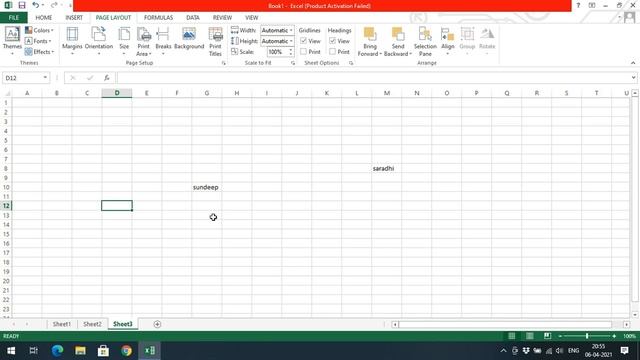Open the Sheet Options dialog launcher
Viewport: 640px width, 360px height.
(351, 63)
